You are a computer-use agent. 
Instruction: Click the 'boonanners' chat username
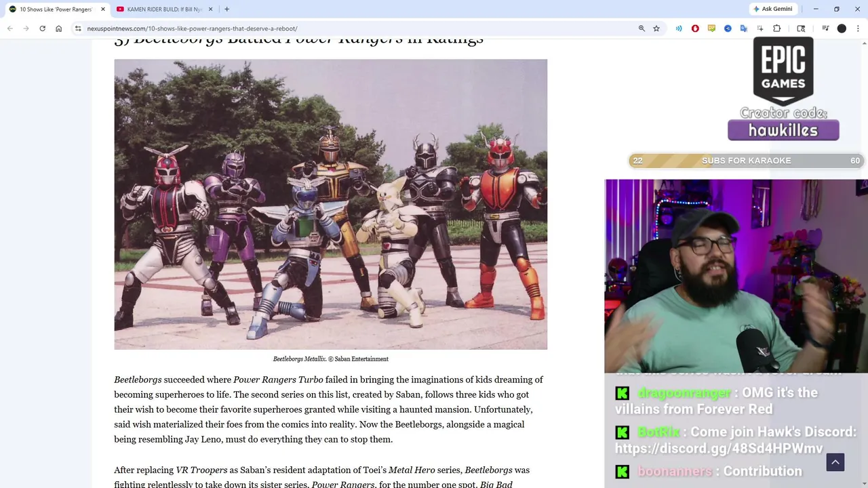point(675,471)
